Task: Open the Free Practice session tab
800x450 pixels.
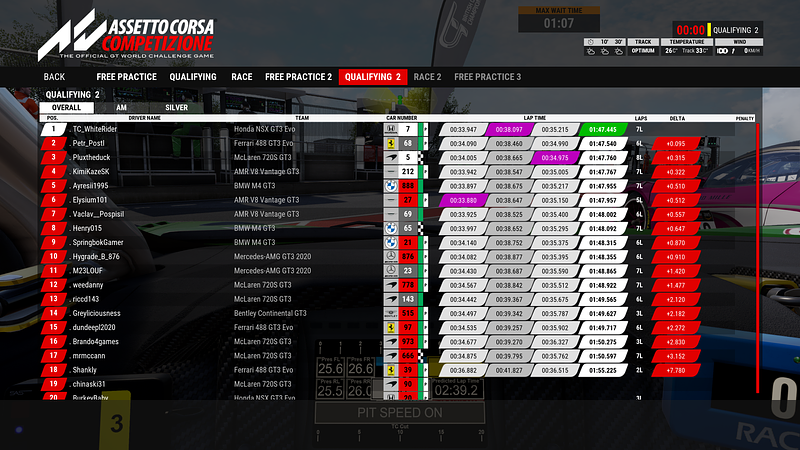Action: coord(127,77)
